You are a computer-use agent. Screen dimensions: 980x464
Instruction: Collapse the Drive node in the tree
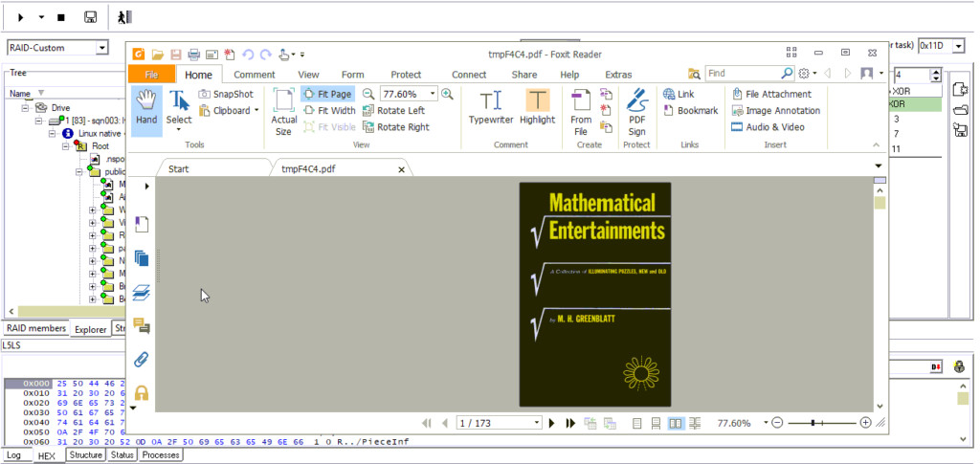coord(26,107)
